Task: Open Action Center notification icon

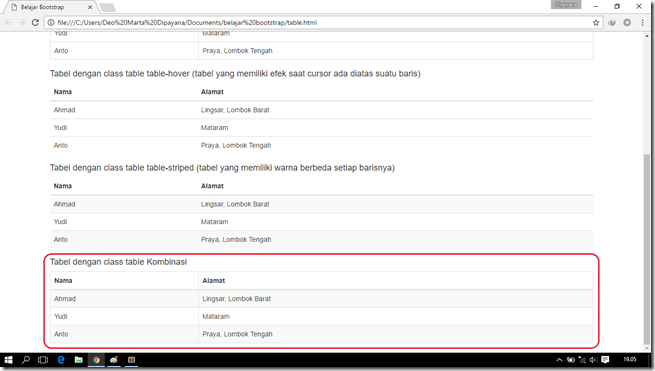Action: pos(605,360)
